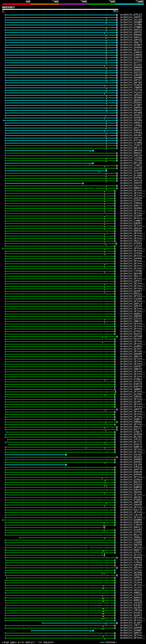Click the short cyan alignment bar for UniRef100_A5AYP5
Screen dimensions: 146x644
tap(44, 183)
